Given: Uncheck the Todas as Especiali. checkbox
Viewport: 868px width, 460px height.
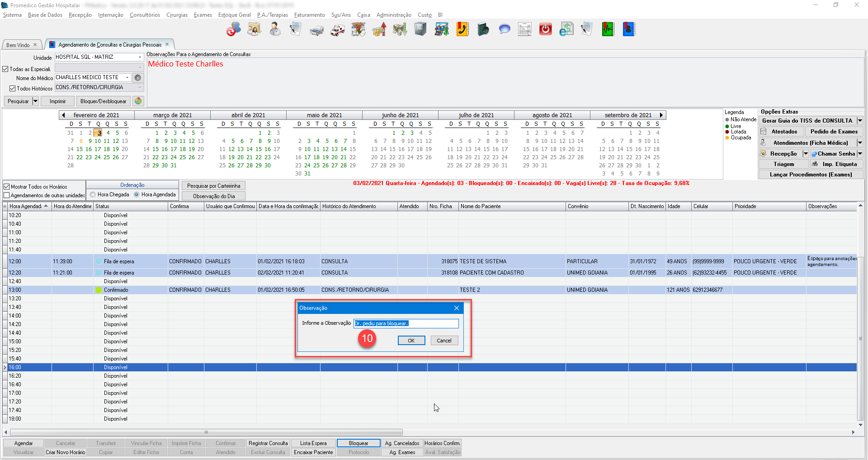Looking at the screenshot, I should 6,69.
